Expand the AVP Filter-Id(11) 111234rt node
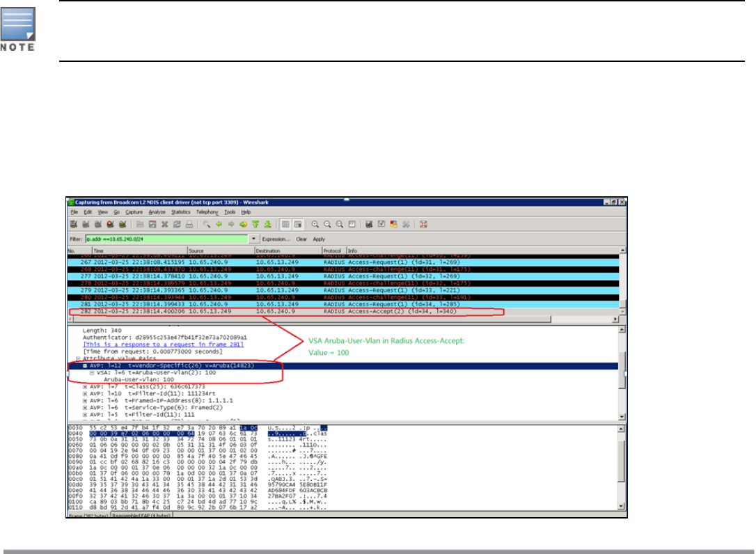756x554 pixels. pyautogui.click(x=85, y=393)
